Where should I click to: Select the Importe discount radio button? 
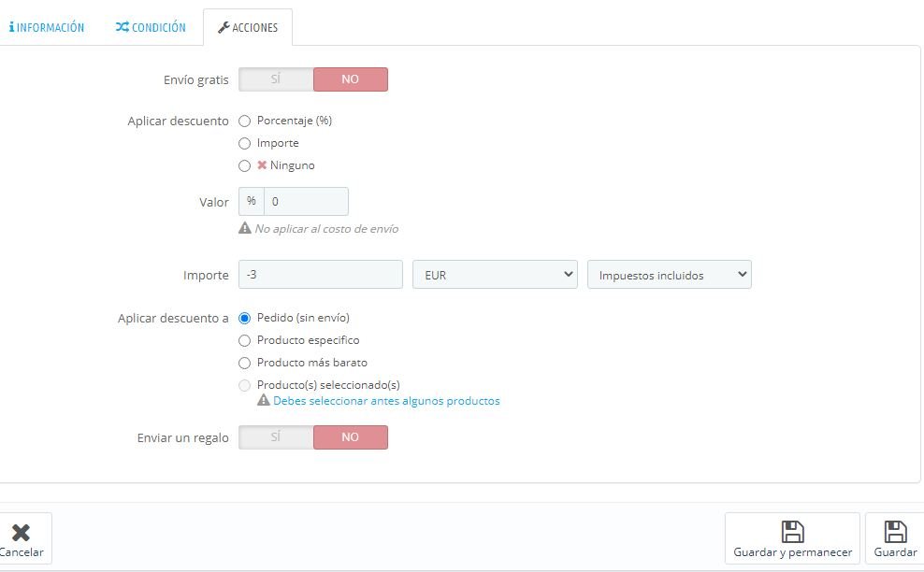pos(245,143)
